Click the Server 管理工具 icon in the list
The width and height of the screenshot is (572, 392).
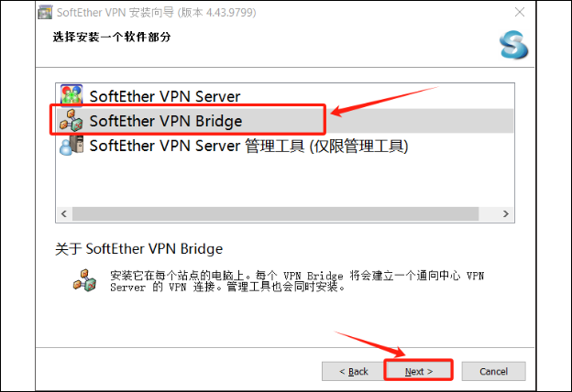click(71, 145)
